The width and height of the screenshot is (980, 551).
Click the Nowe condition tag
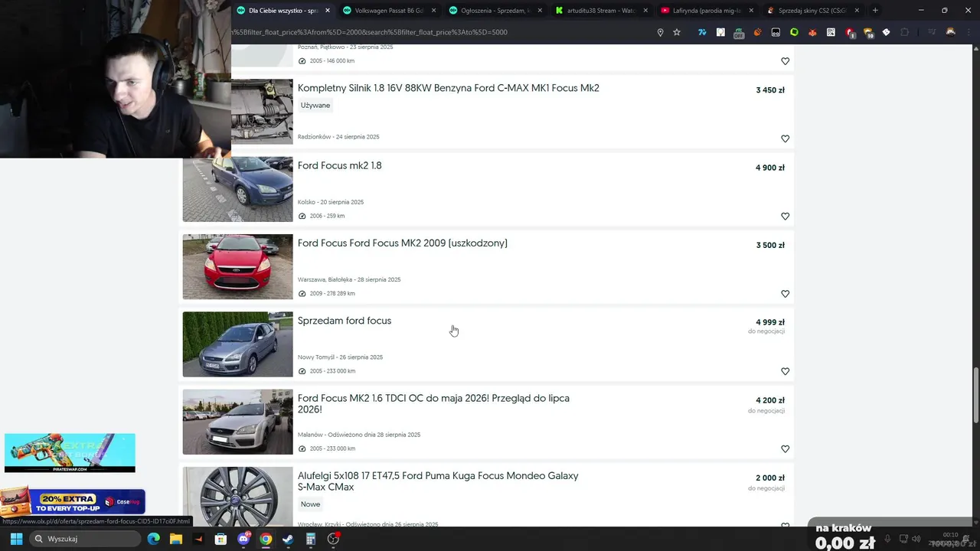point(310,504)
